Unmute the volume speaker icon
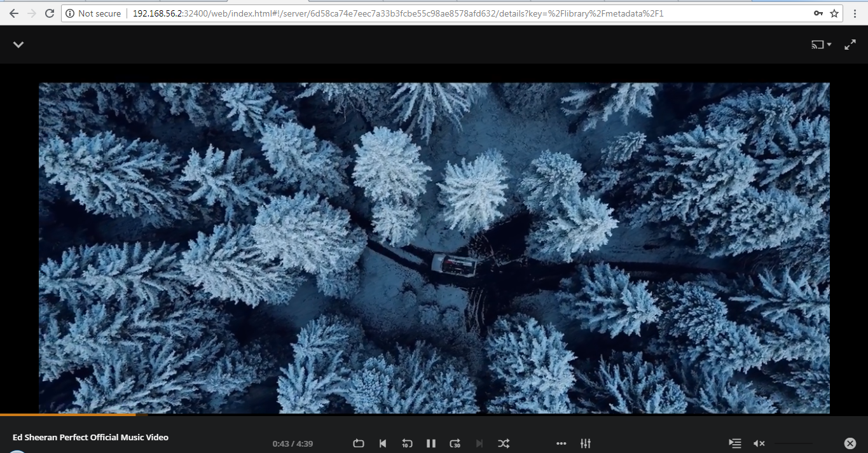 759,443
